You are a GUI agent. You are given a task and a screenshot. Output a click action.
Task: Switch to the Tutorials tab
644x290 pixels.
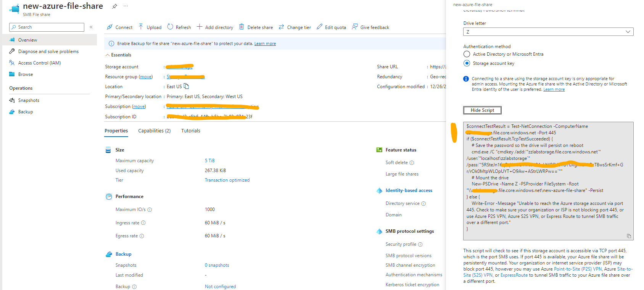pos(191,131)
